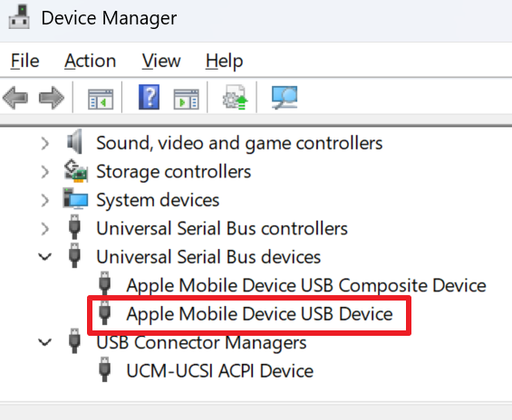Screen dimensions: 512x420
Task: Click the Update driver software icon
Action: (x=235, y=98)
